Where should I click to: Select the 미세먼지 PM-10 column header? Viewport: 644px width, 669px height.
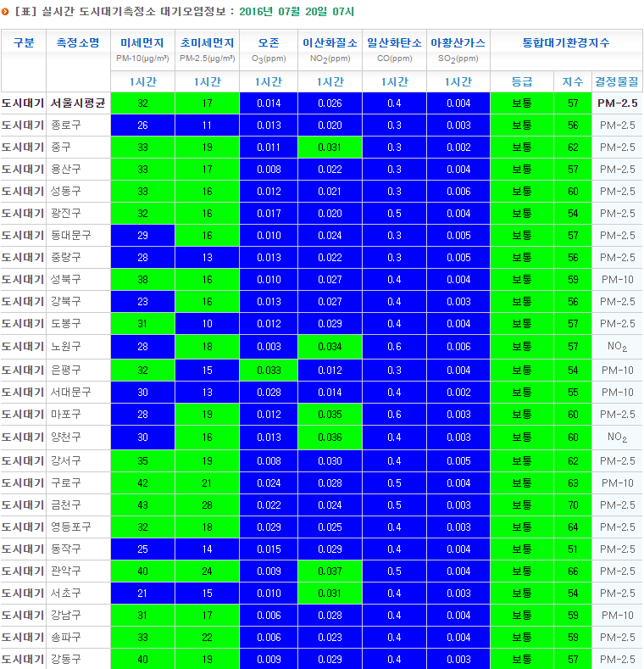(142, 50)
